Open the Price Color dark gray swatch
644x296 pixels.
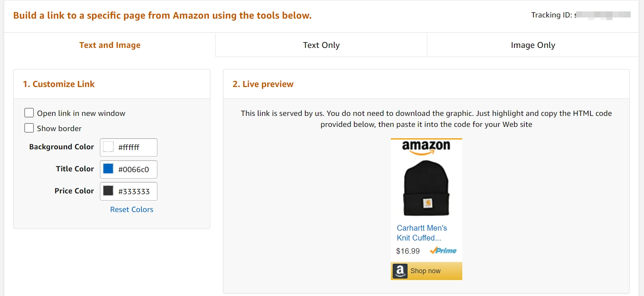[x=108, y=191]
